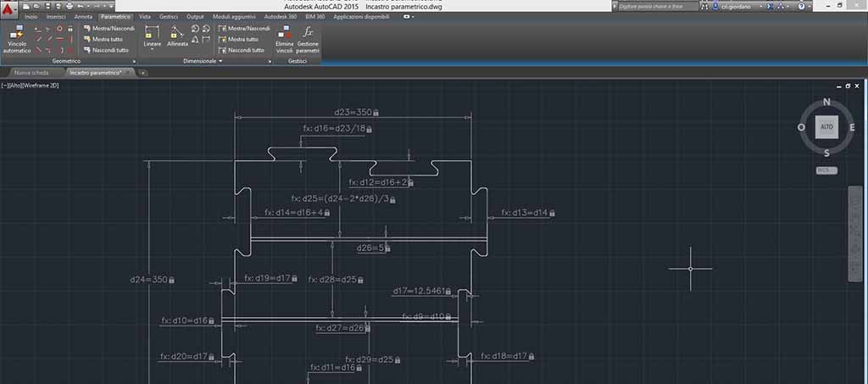Click the search keyword input field

pos(657,7)
